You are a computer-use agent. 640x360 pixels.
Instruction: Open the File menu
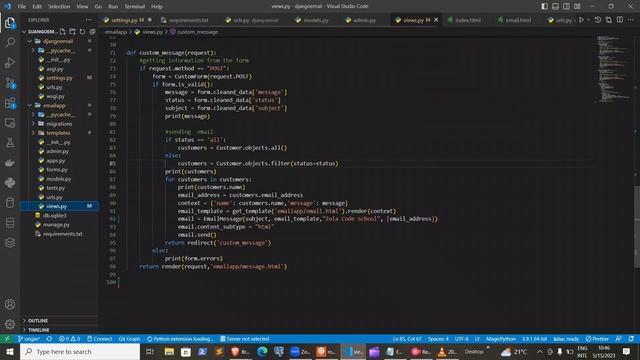click(22, 7)
